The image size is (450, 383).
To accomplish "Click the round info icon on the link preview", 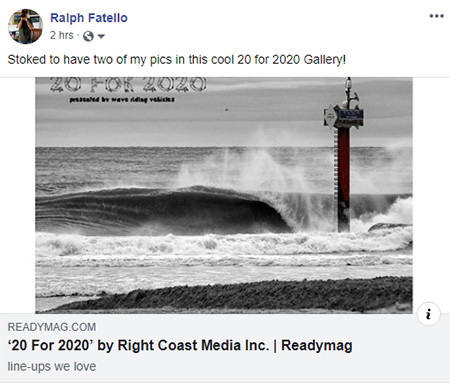I will (428, 314).
